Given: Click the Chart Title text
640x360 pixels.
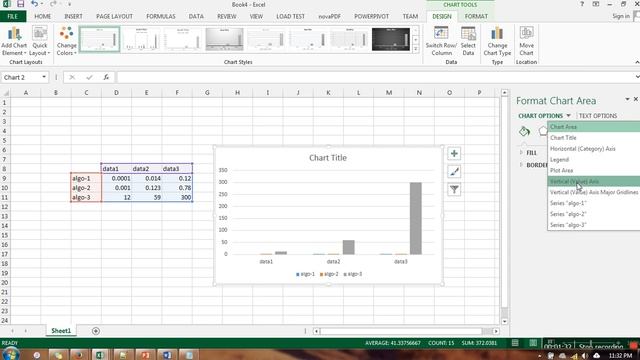Looking at the screenshot, I should pos(328,158).
